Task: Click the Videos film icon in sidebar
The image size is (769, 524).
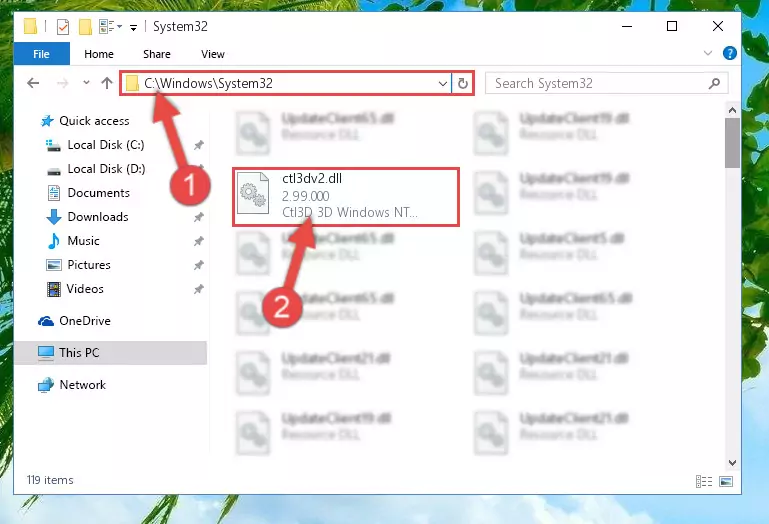Action: (53, 289)
